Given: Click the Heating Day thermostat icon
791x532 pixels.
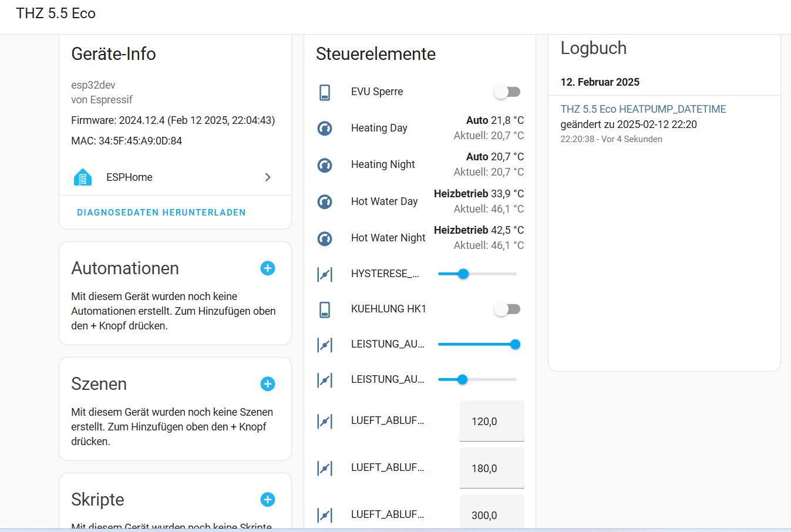Looking at the screenshot, I should [x=325, y=128].
